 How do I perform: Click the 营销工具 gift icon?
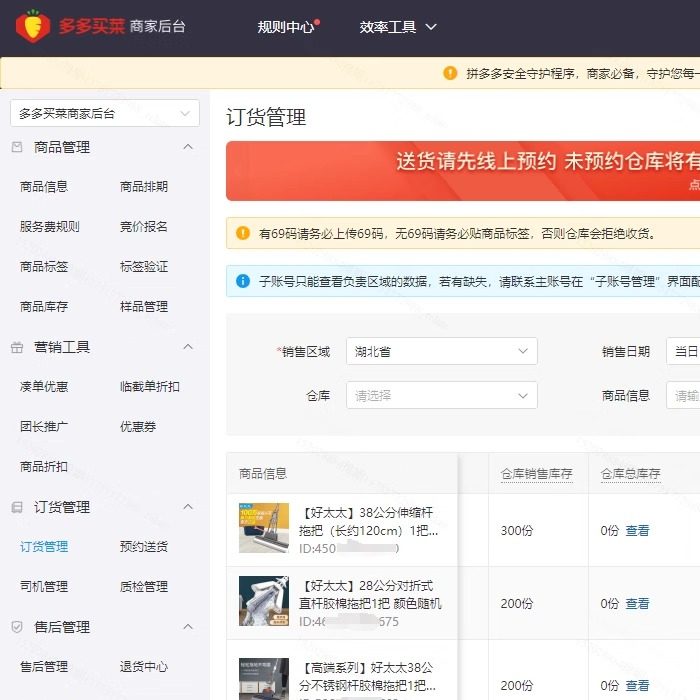tap(17, 347)
